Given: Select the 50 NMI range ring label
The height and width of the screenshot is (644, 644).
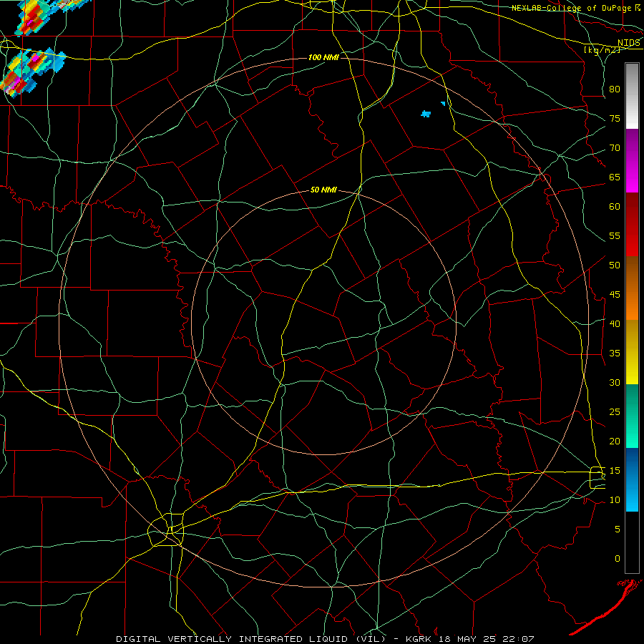Looking at the screenshot, I should pos(323,190).
